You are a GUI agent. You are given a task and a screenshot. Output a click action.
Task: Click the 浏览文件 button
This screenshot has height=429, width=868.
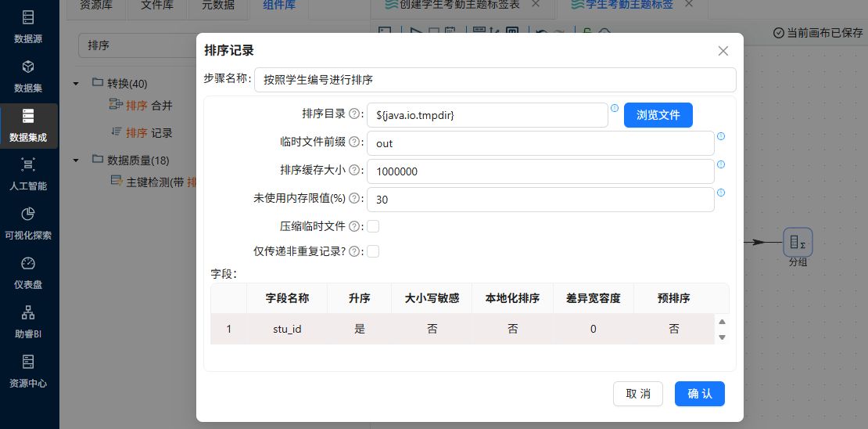[x=658, y=115]
